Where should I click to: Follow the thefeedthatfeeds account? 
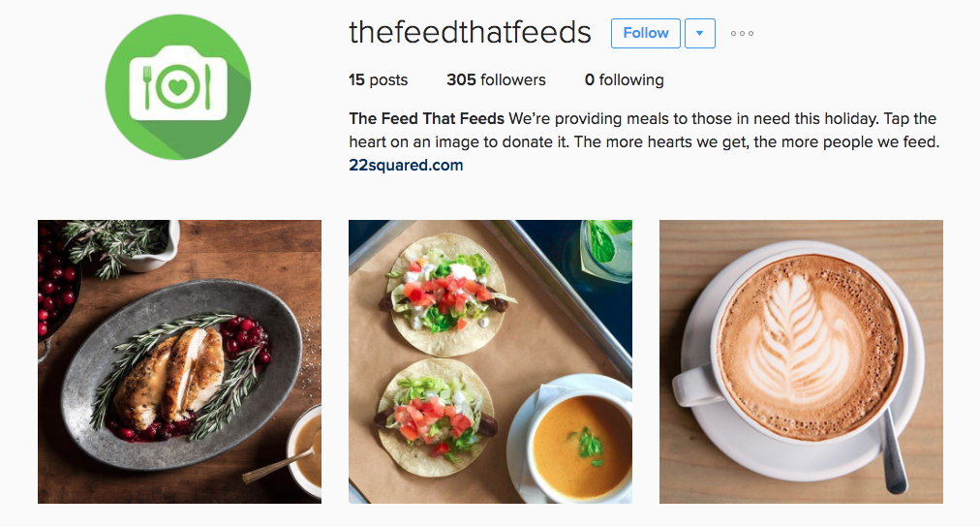tap(646, 33)
